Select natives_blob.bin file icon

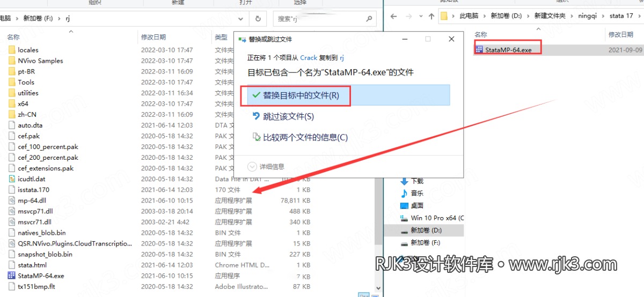(x=12, y=233)
